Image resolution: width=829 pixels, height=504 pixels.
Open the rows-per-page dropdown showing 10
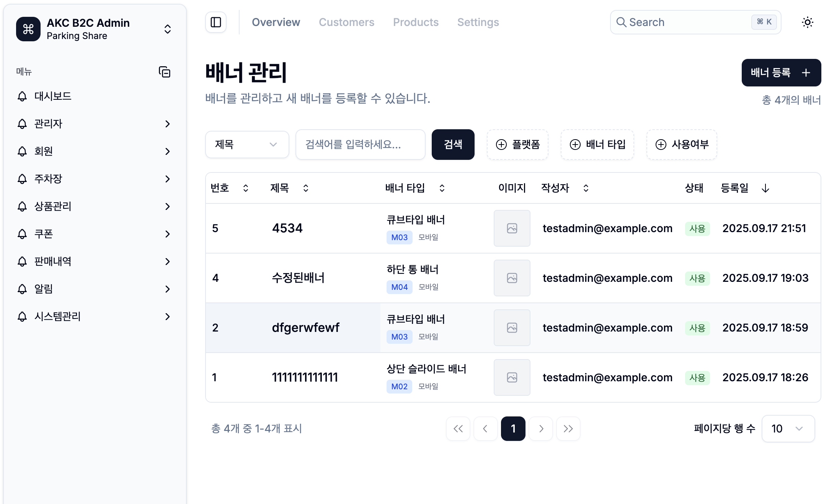tap(788, 429)
